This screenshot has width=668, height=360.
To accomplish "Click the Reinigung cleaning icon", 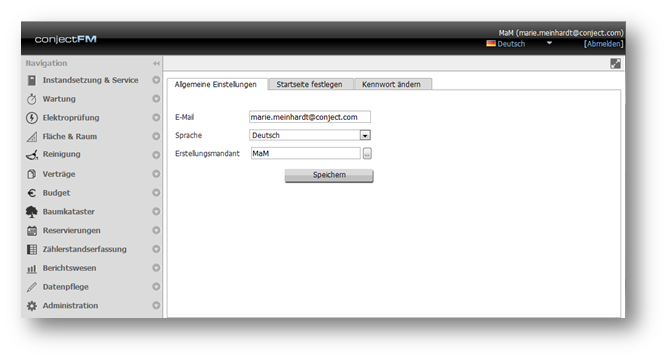I will tap(32, 155).
